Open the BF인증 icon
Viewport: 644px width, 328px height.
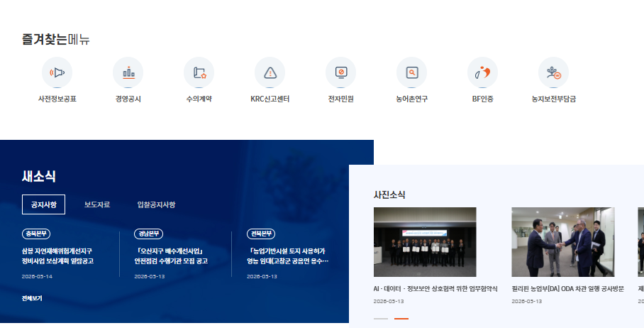[x=482, y=72]
